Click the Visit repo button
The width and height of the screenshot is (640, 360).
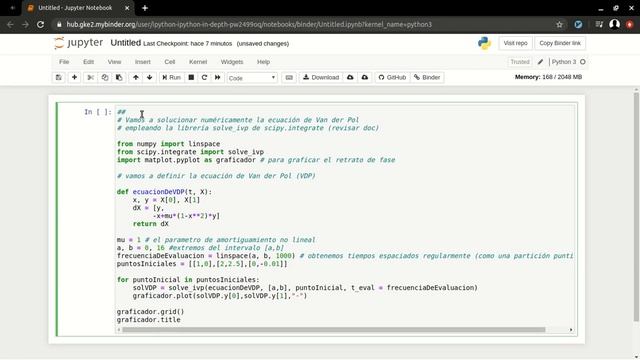point(515,43)
